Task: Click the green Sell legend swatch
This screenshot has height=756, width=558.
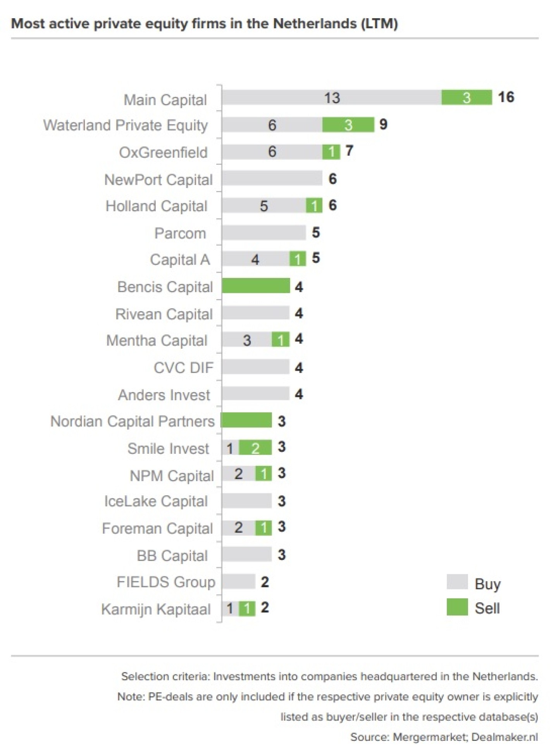Action: coord(457,607)
